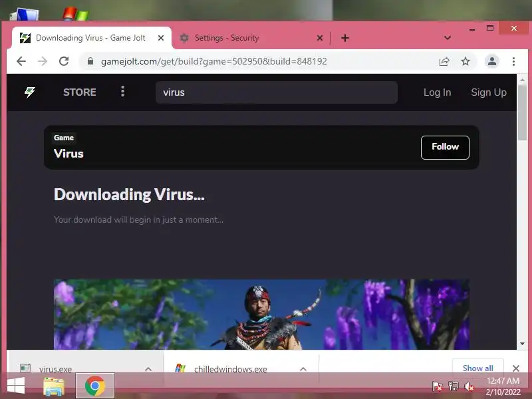
Task: Click the page scrollbar down arrow
Action: click(522, 344)
